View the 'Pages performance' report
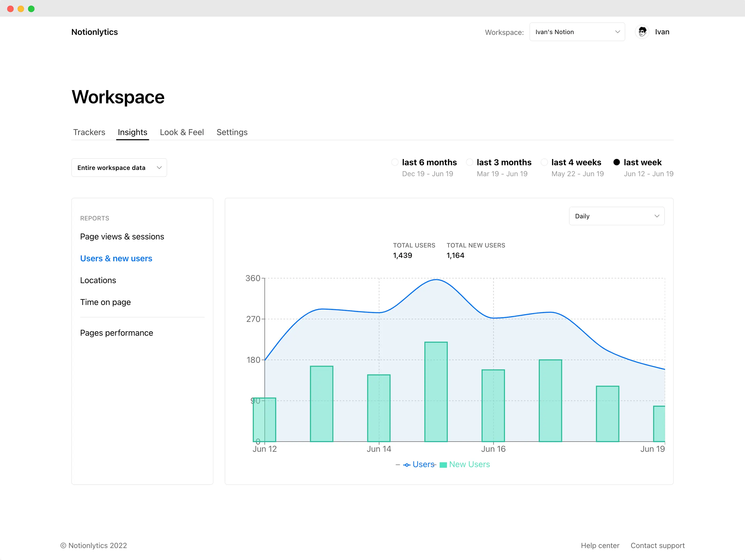Viewport: 745px width, 560px height. point(117,332)
